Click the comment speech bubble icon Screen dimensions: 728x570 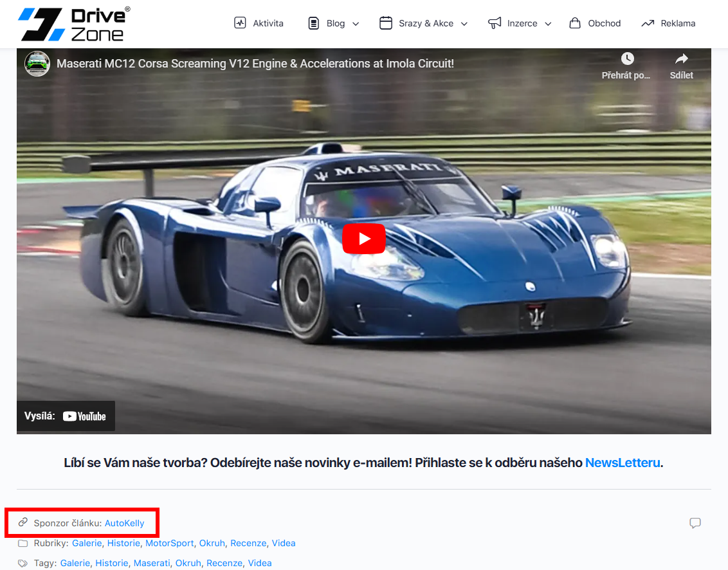tap(695, 523)
